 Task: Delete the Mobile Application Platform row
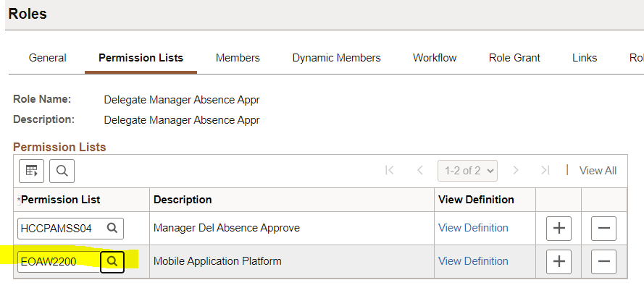point(603,261)
